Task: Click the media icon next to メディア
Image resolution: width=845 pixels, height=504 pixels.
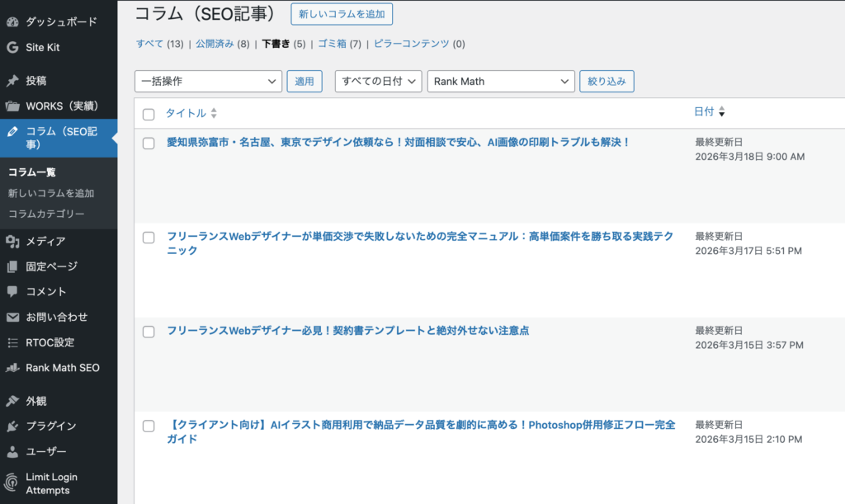Action: coord(12,242)
